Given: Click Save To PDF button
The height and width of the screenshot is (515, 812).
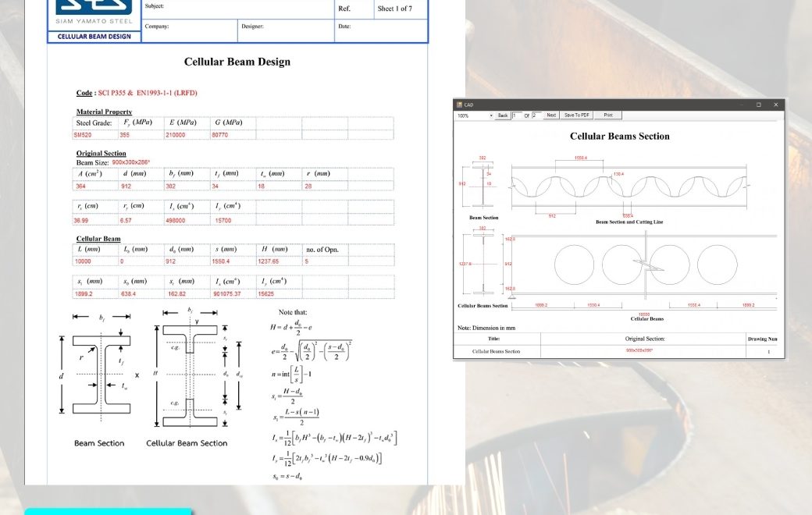Looking at the screenshot, I should click(x=576, y=115).
